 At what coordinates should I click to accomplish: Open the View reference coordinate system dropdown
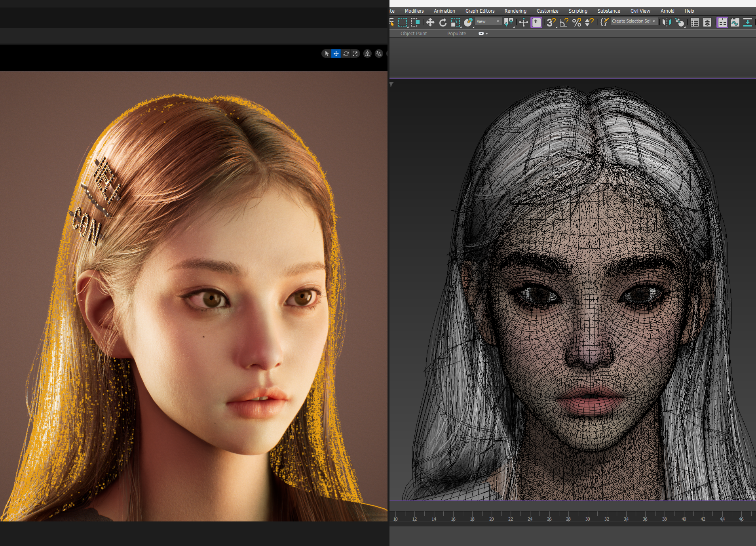point(488,21)
